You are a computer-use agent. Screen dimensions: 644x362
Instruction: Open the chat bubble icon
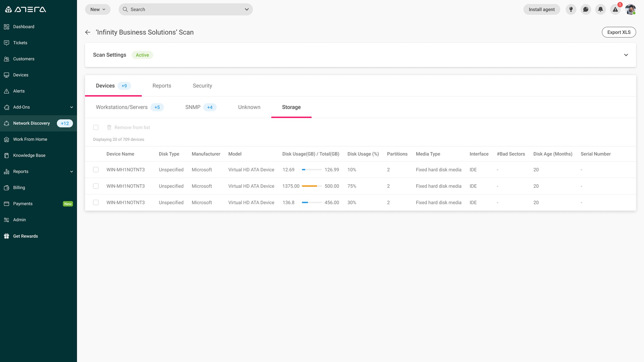tap(586, 9)
